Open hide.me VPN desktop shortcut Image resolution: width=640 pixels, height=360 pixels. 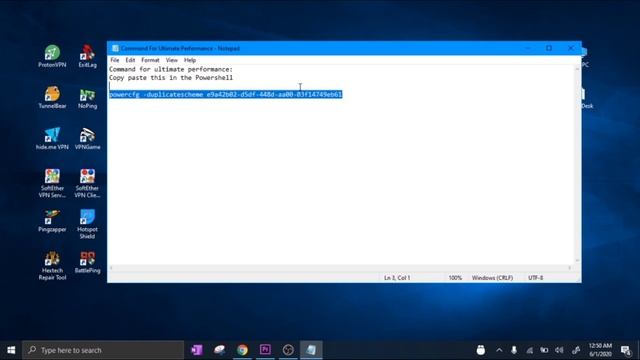tap(52, 138)
